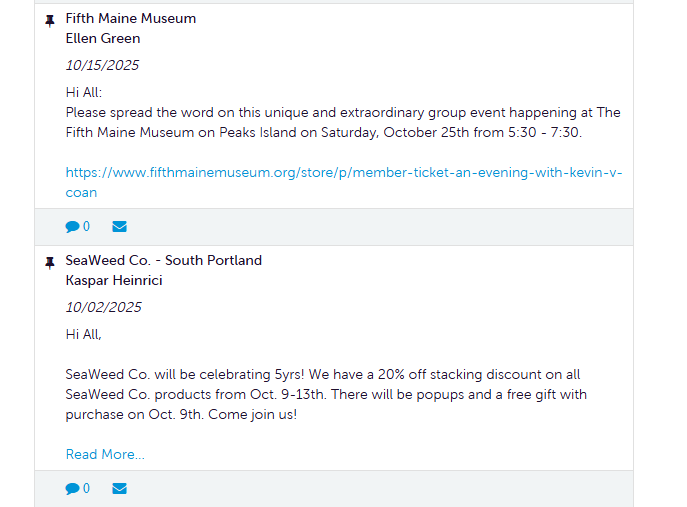Click the "Hi All:" greeting in museum post
The image size is (687, 507).
coord(86,92)
